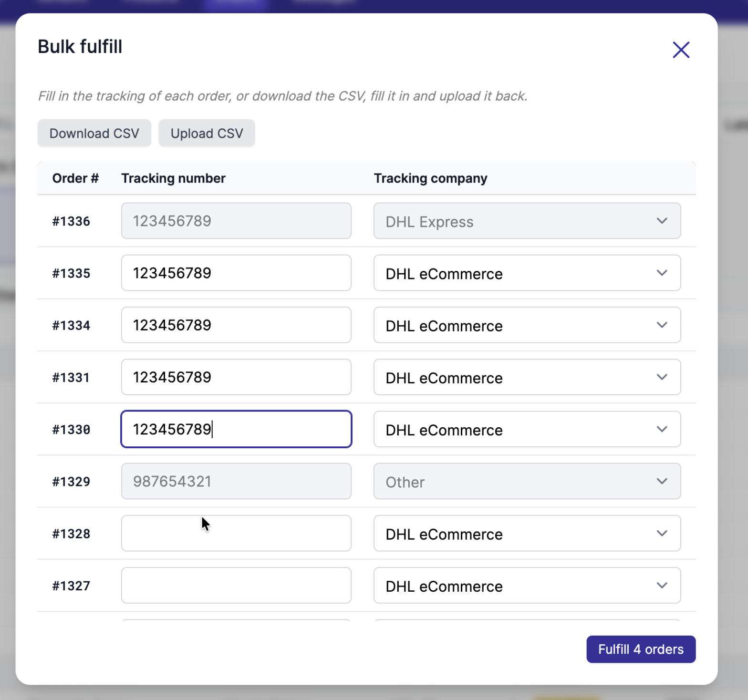Screen dimensions: 748x700
Task: Click the Upload CSV button
Action: tap(207, 133)
